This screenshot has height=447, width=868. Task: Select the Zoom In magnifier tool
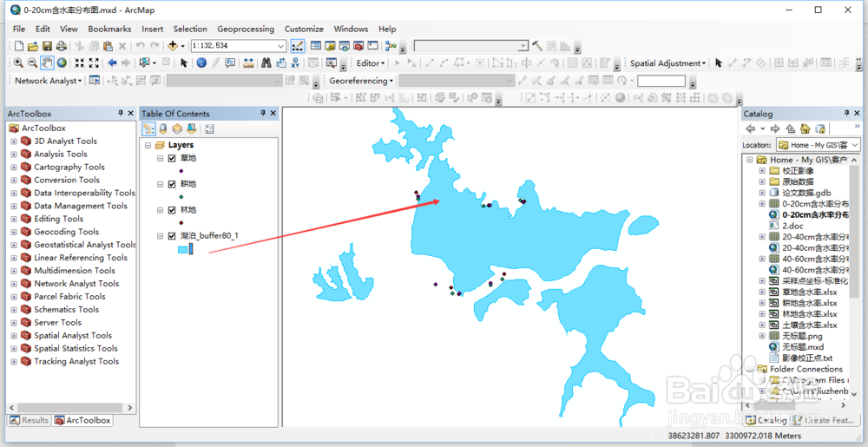[x=18, y=63]
